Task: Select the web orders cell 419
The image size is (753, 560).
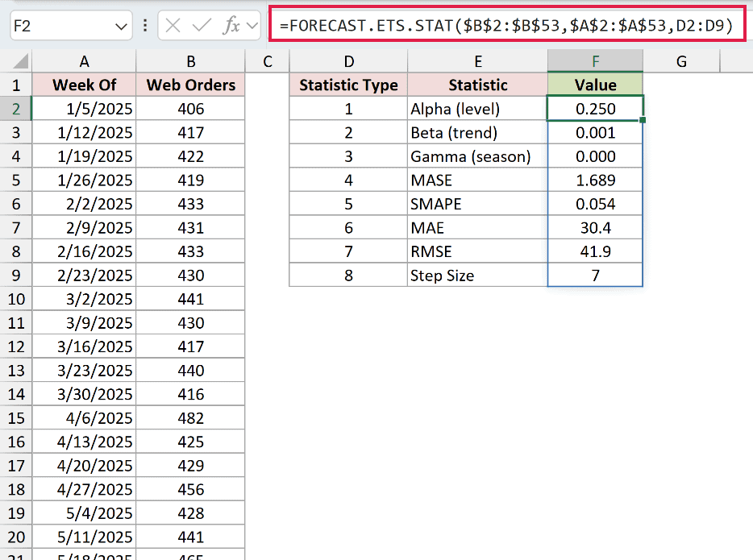Action: point(190,180)
